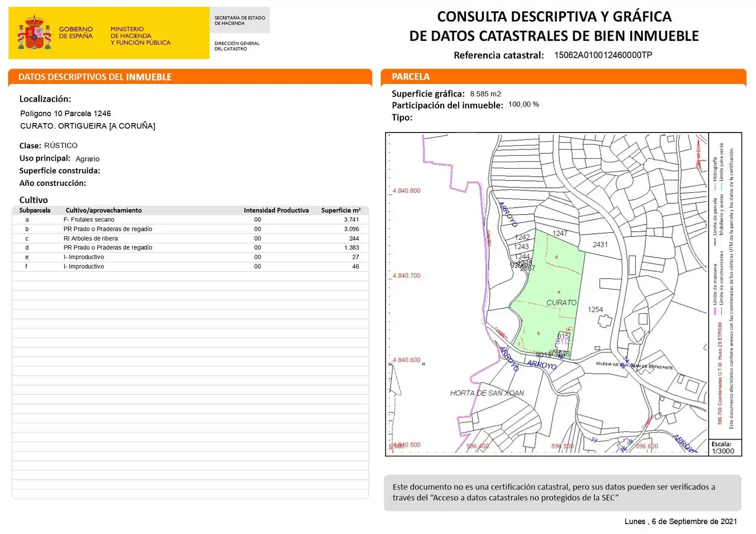Select the Ministerio de Hacienda y Función Pública text

[140, 36]
